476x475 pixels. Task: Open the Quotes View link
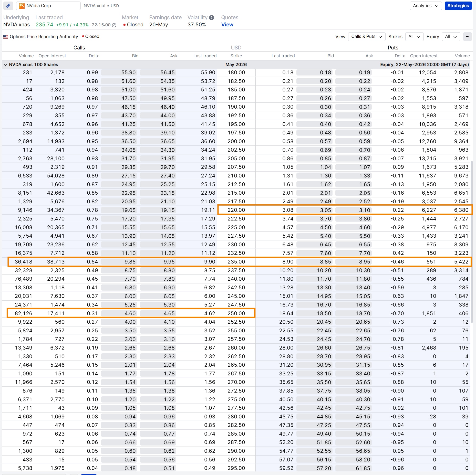[x=227, y=25]
